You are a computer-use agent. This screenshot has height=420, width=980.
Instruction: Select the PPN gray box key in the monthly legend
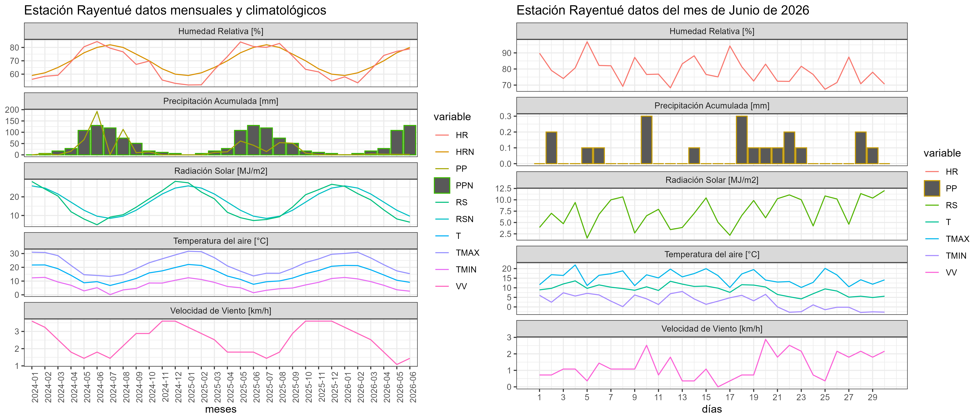pyautogui.click(x=442, y=185)
